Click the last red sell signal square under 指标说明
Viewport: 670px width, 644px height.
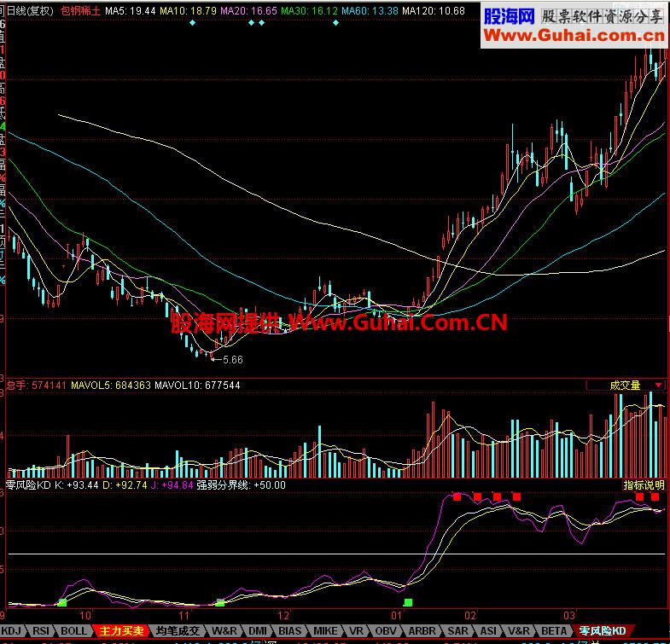(655, 496)
